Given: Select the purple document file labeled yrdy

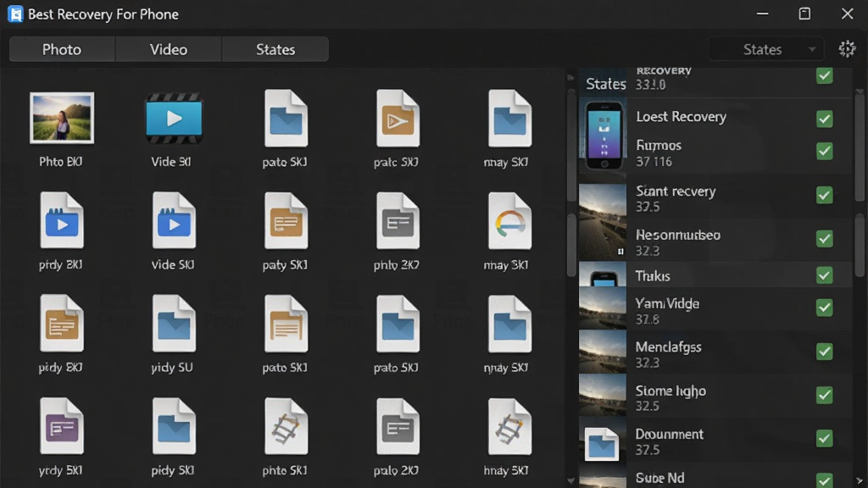Looking at the screenshot, I should point(61,426).
